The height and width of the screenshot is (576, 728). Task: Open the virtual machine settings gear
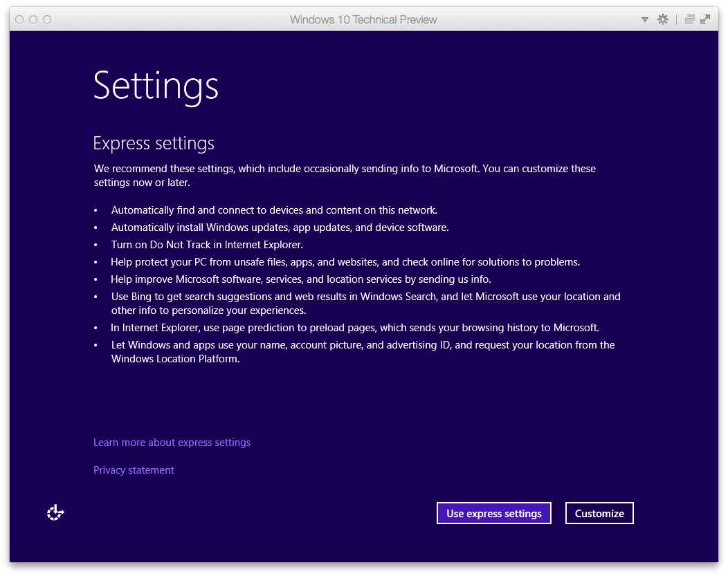pyautogui.click(x=662, y=19)
